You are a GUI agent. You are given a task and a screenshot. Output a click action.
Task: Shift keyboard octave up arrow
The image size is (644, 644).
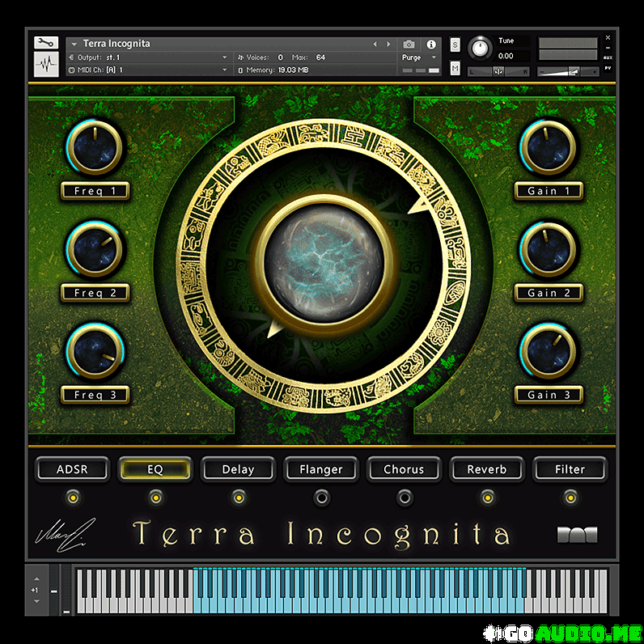point(36,578)
